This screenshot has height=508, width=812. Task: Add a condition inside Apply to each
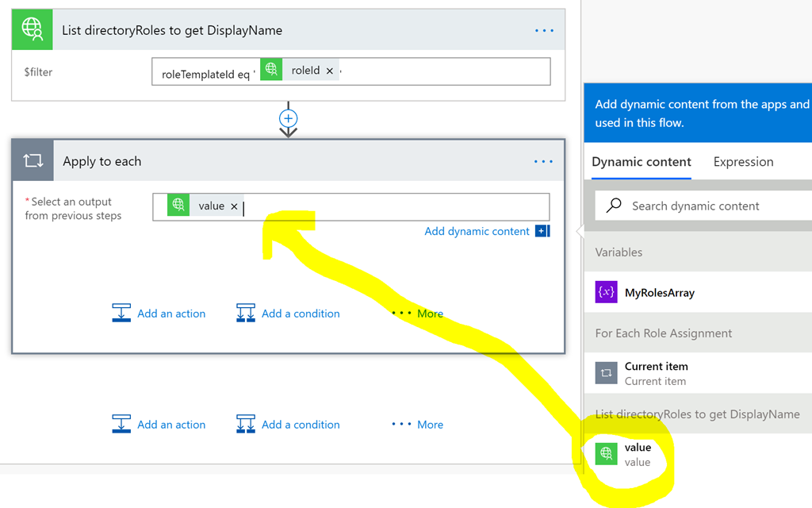tap(288, 313)
